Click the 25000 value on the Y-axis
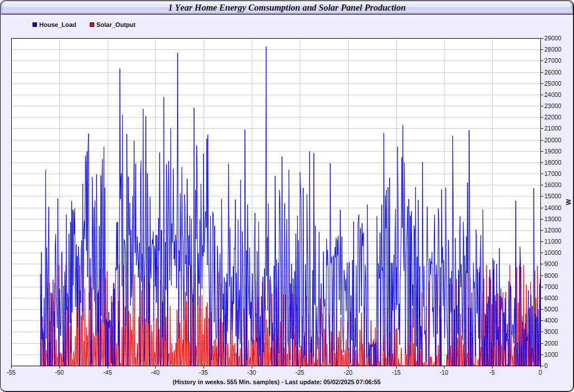 tap(552, 84)
